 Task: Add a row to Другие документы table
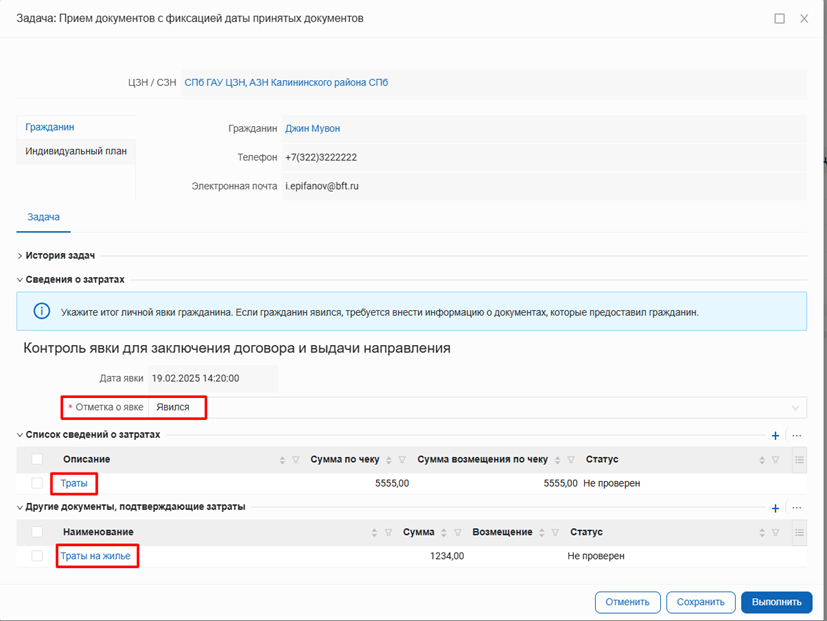coord(775,508)
